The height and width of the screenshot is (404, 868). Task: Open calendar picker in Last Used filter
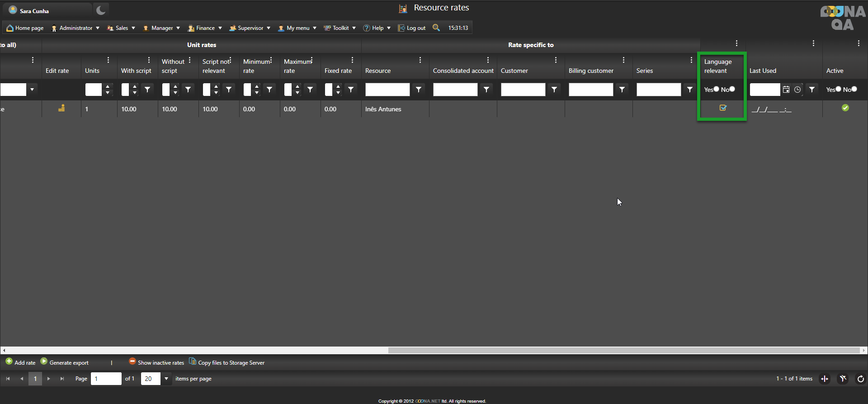coord(786,90)
